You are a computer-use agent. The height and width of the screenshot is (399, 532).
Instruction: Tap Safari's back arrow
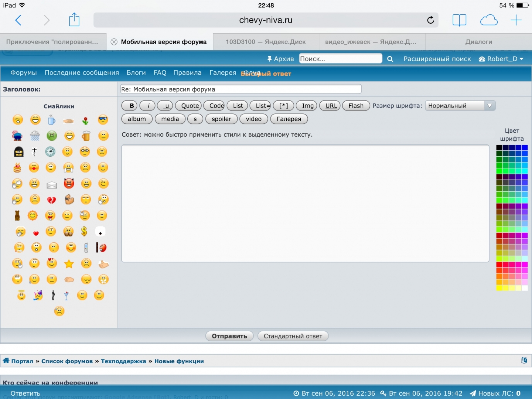(x=18, y=20)
